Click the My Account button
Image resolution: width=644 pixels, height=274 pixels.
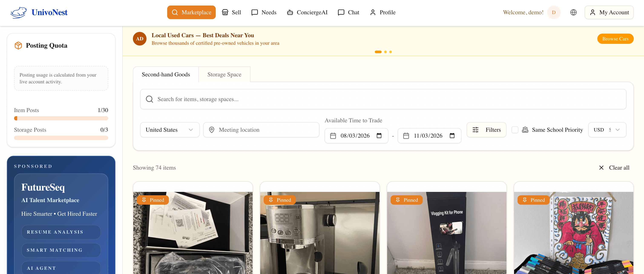click(609, 12)
